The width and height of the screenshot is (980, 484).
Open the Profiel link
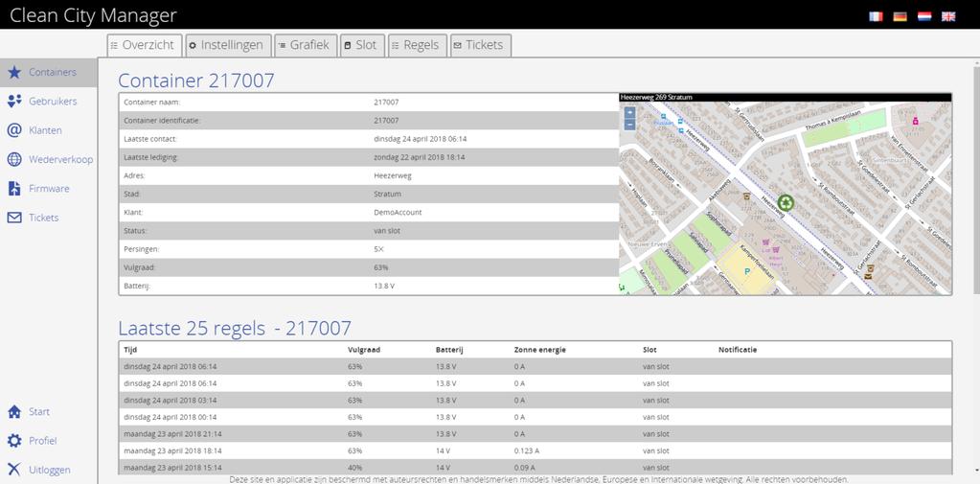coord(42,441)
